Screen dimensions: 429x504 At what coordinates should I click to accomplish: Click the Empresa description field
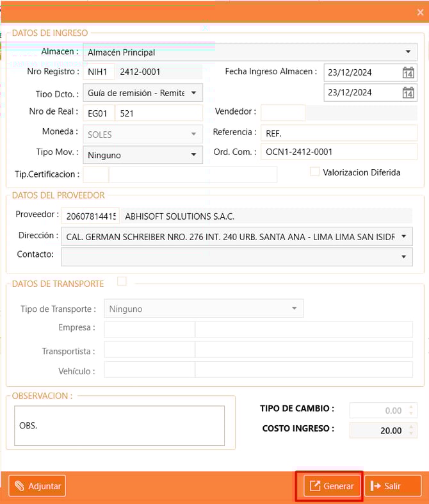pos(304,329)
